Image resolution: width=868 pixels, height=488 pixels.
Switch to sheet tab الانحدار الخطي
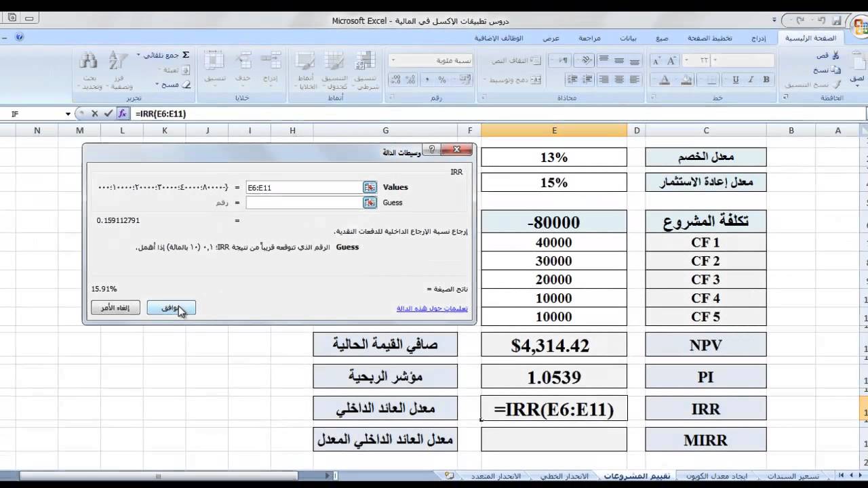pos(564,476)
